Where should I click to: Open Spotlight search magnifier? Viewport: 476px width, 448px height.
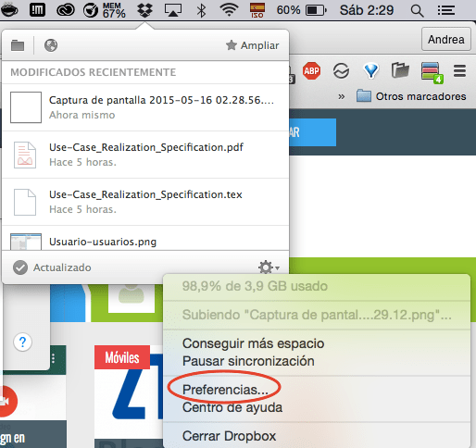coord(417,11)
